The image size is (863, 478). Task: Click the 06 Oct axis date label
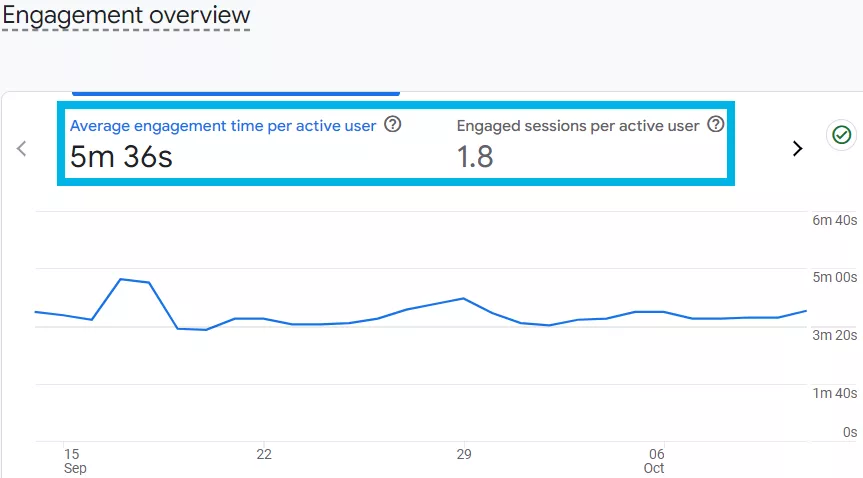[654, 461]
